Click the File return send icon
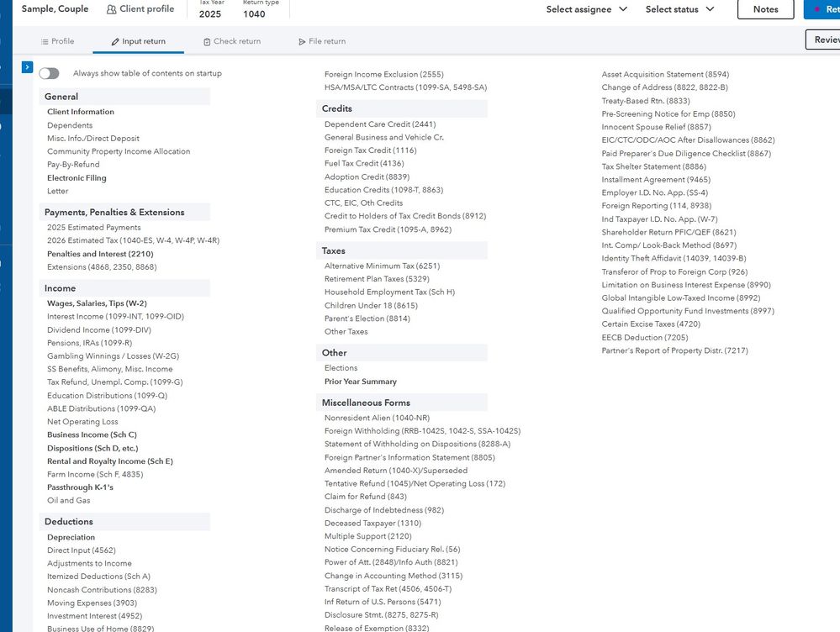Viewport: 840px width, 632px height. click(302, 41)
